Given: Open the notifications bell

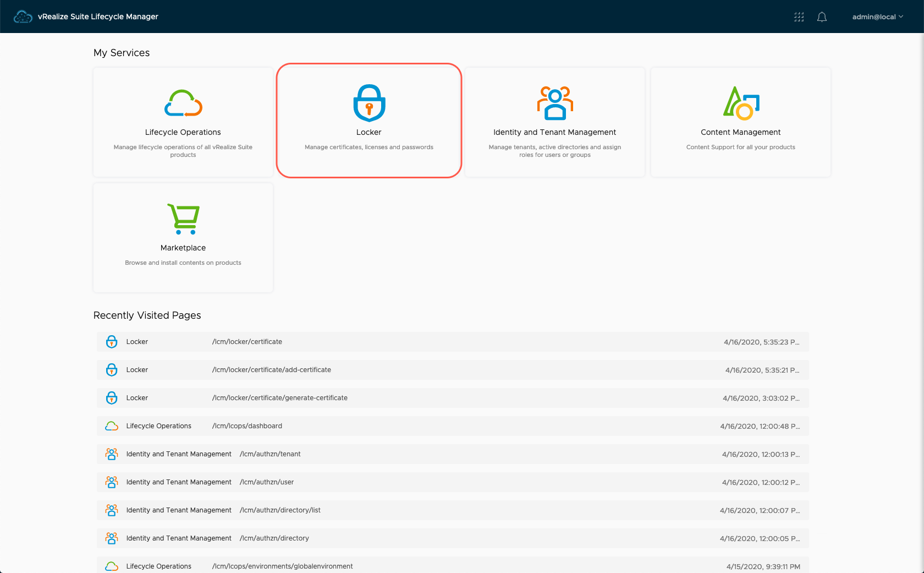Looking at the screenshot, I should pos(822,17).
